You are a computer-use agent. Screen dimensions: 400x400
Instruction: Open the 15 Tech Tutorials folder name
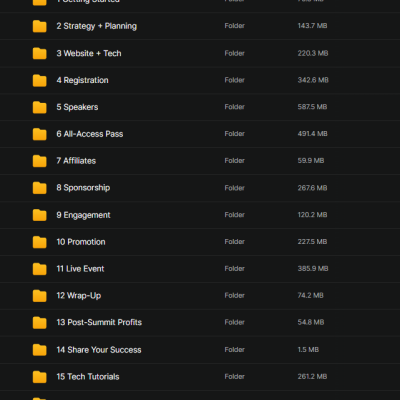[x=88, y=377]
